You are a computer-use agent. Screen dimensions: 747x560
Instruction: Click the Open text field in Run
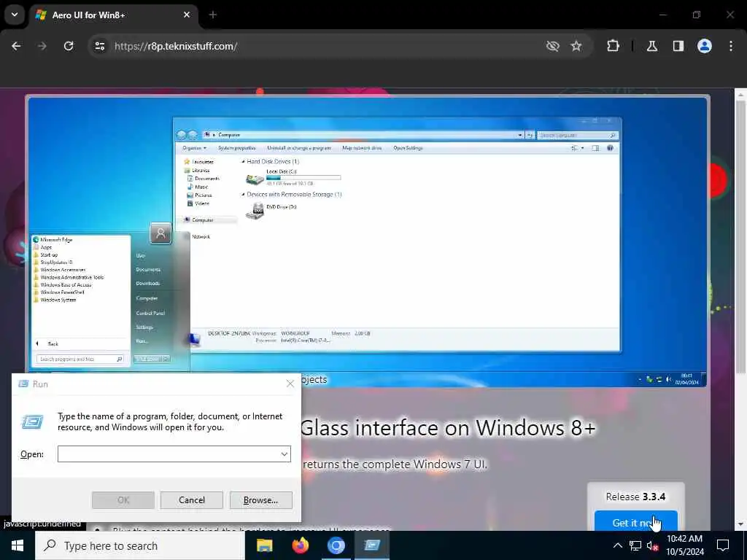[174, 454]
